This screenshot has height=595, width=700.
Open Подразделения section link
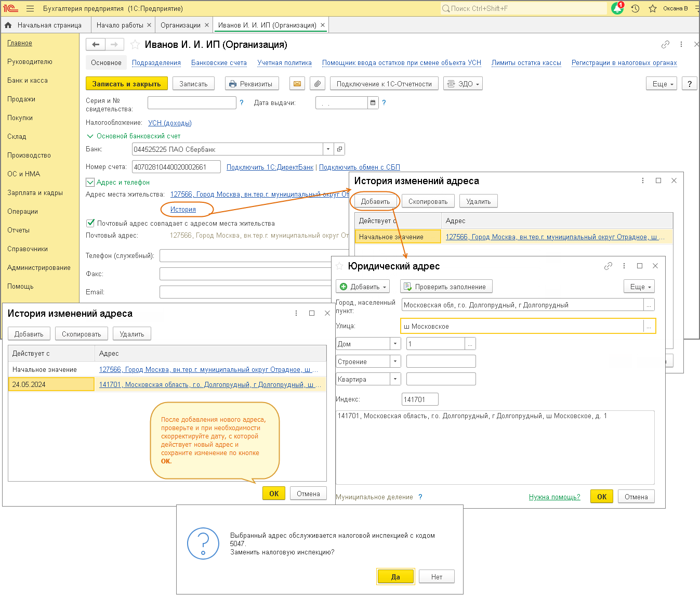click(156, 62)
